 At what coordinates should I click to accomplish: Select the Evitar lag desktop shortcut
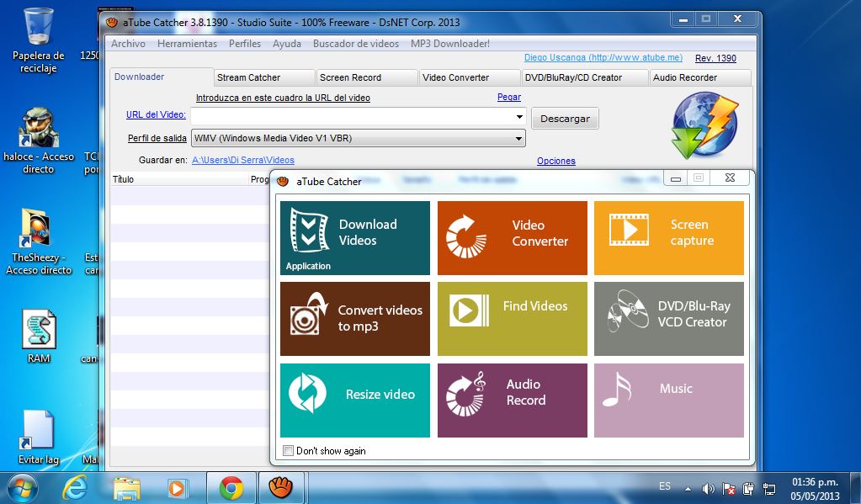[39, 438]
